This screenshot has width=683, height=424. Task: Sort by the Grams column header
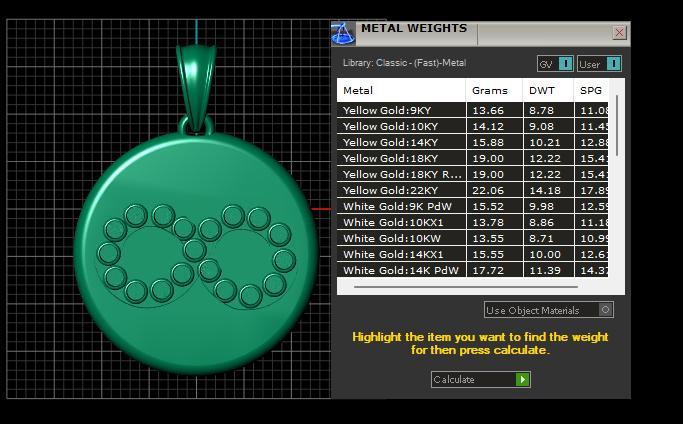(494, 91)
